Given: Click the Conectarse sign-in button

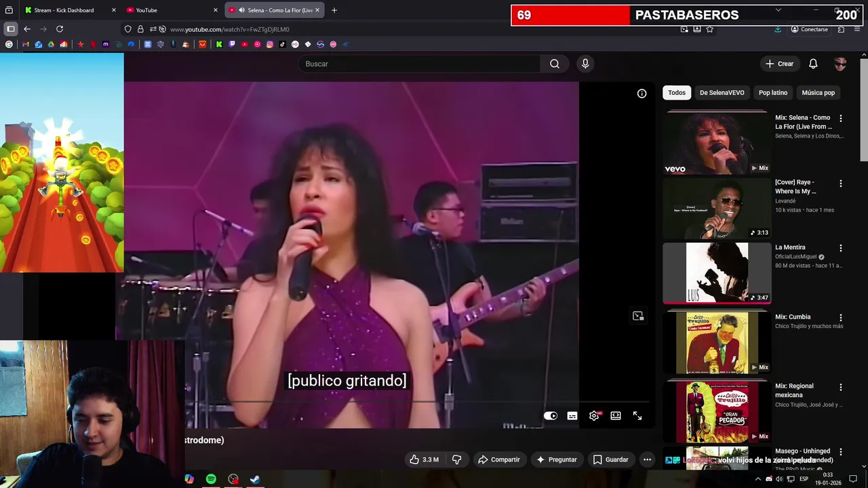Looking at the screenshot, I should pos(809,29).
